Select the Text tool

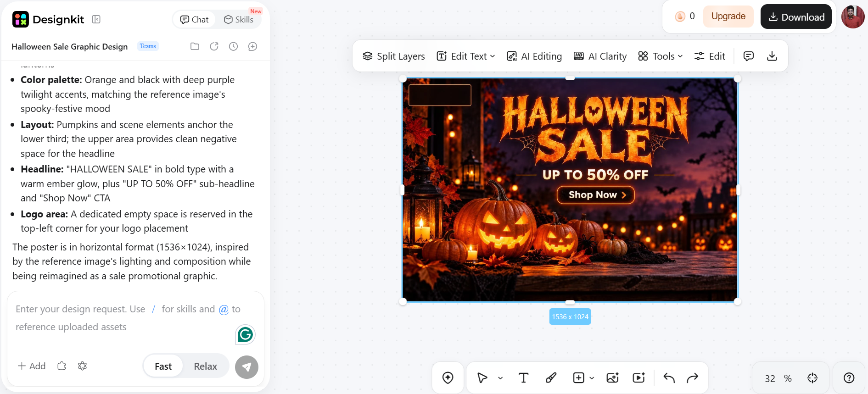coord(523,378)
